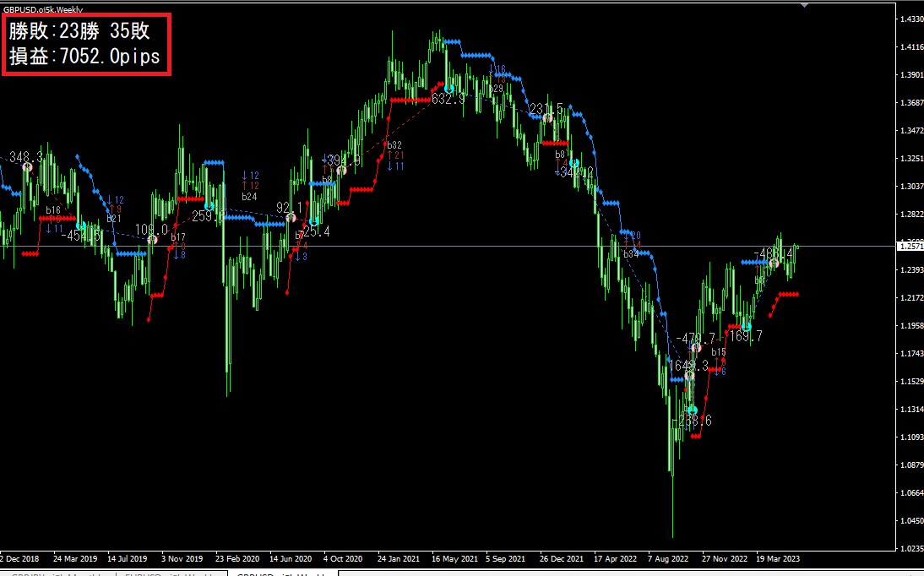Click the bar count label 'b32'
Image resolution: width=924 pixels, height=576 pixels.
pyautogui.click(x=394, y=145)
